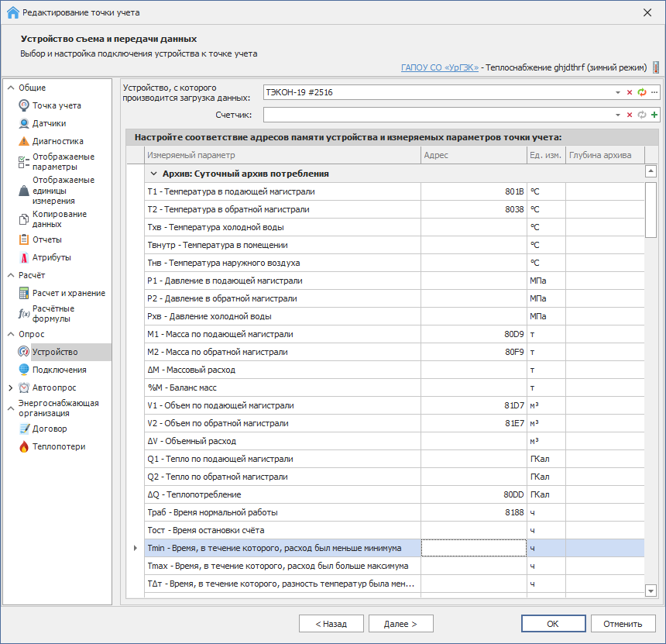
Task: Go to Расчет и хранение page
Action: click(68, 293)
